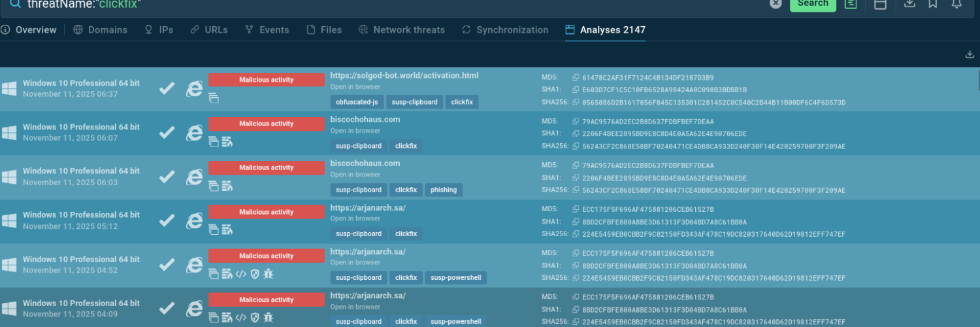This screenshot has width=980, height=327.
Task: Click the bookmark icon to save the search
Action: (x=932, y=4)
